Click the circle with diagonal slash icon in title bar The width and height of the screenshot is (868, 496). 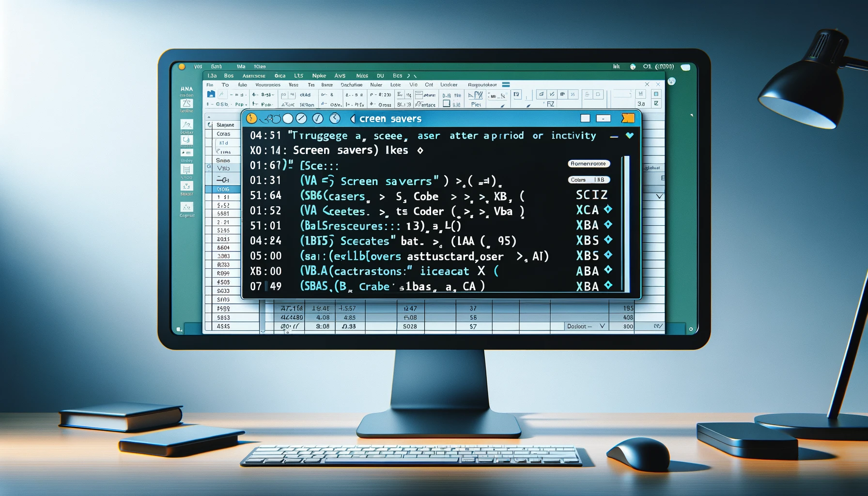[x=301, y=118]
